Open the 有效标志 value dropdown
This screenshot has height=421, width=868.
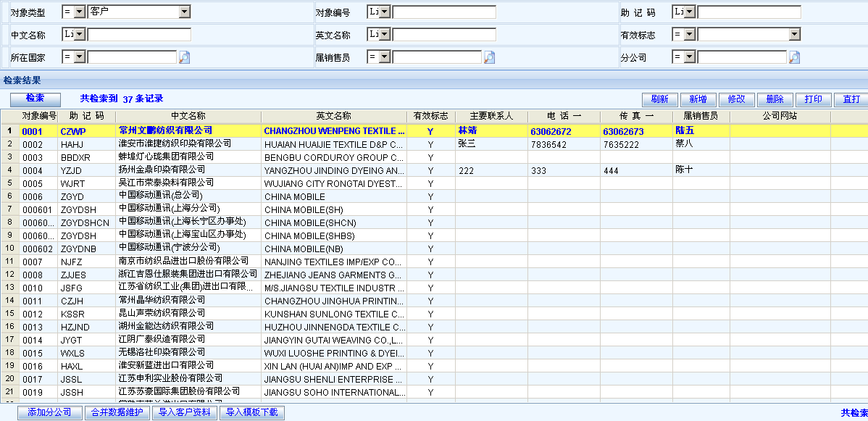[x=795, y=34]
